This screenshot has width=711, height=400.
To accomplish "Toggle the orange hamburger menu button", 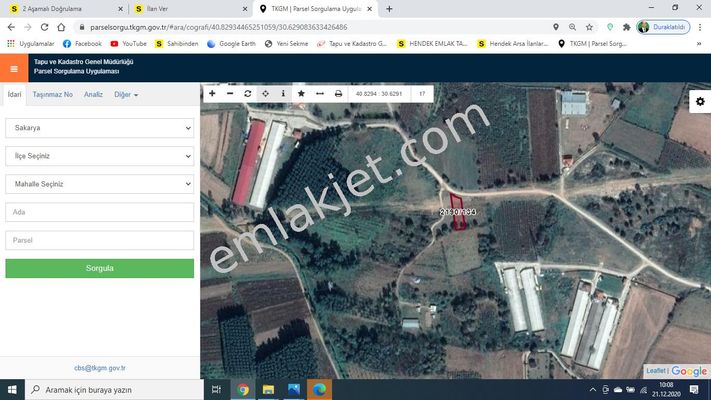I will (x=14, y=68).
